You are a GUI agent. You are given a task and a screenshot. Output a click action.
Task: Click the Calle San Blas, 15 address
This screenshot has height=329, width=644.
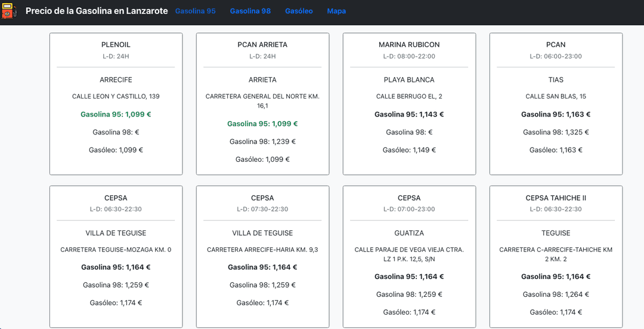(556, 96)
